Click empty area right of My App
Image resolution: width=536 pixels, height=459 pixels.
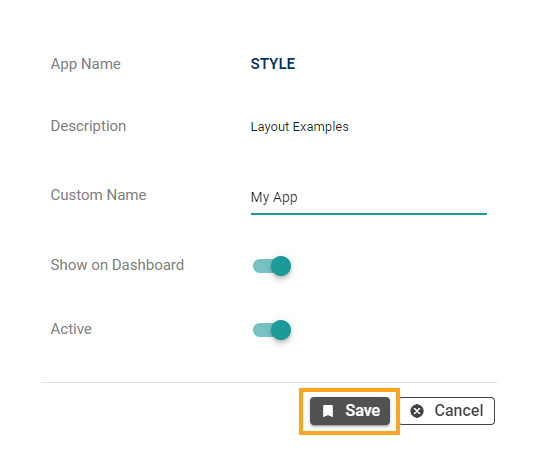pyautogui.click(x=393, y=198)
